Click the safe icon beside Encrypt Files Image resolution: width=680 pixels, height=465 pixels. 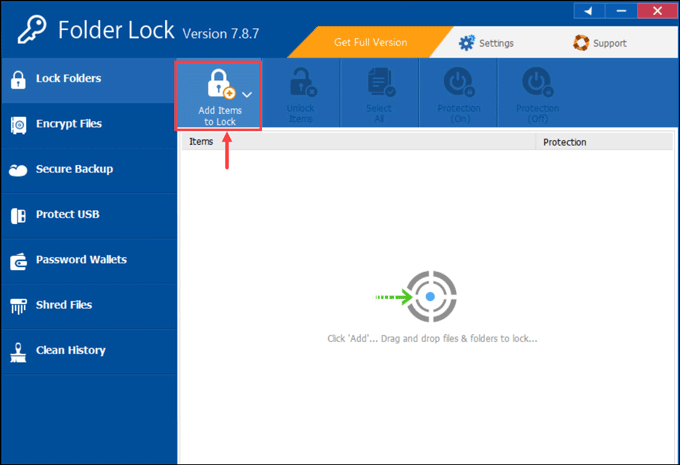coord(18,125)
